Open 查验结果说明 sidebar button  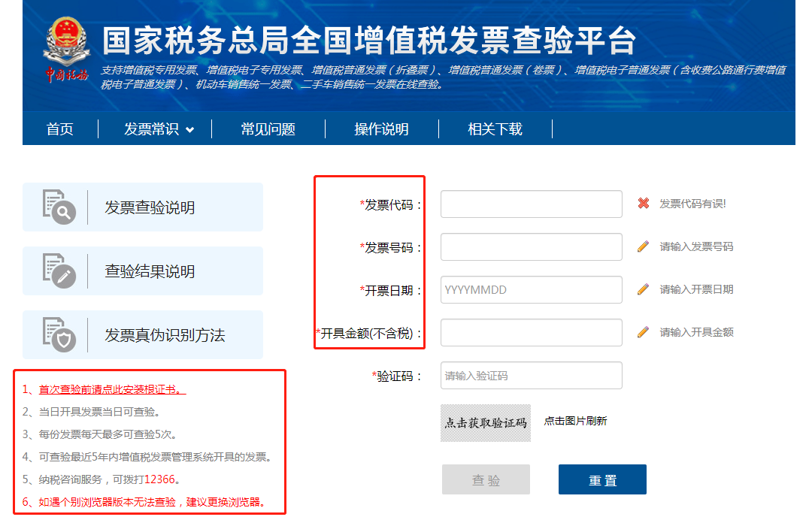click(x=143, y=271)
